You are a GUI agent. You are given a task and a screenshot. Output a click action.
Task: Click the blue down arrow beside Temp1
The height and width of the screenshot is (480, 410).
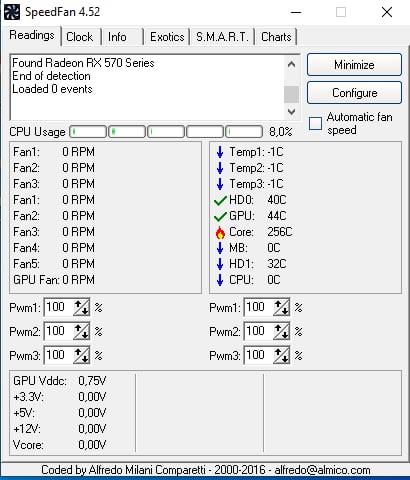click(220, 152)
